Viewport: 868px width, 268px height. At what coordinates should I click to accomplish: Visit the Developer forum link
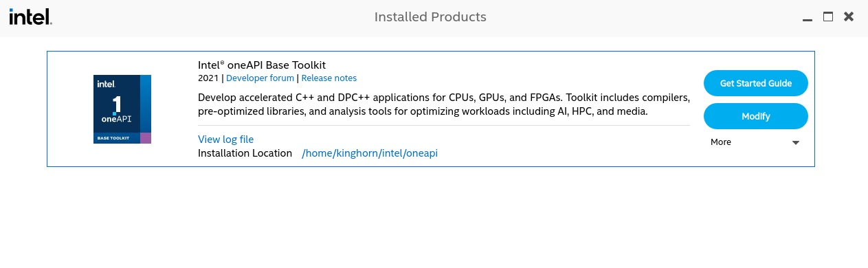point(260,78)
